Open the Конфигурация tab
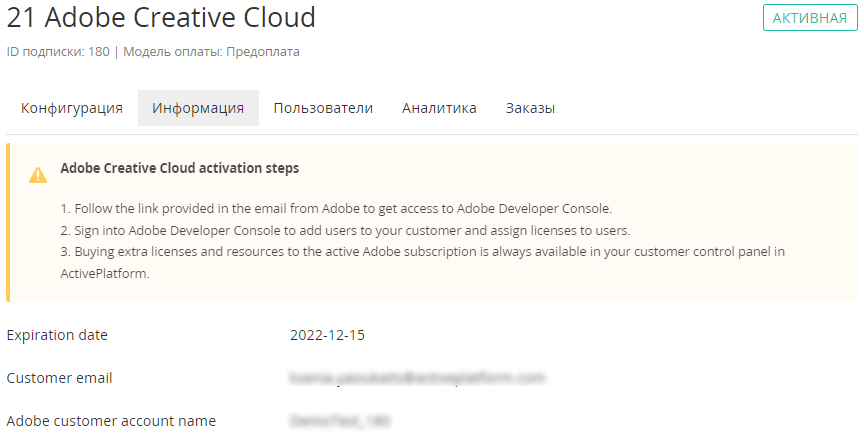 pyautogui.click(x=72, y=108)
